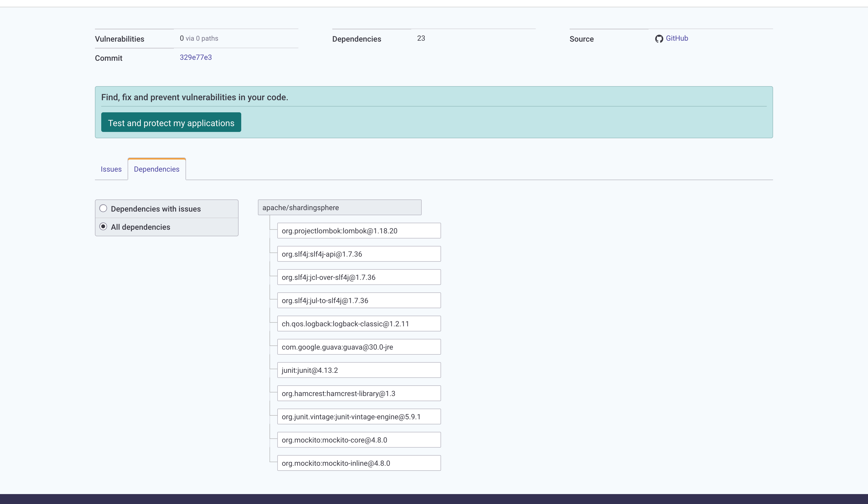Select org.mockito:mockito-core@4.8.0 dependency
The width and height of the screenshot is (868, 504).
pos(359,440)
